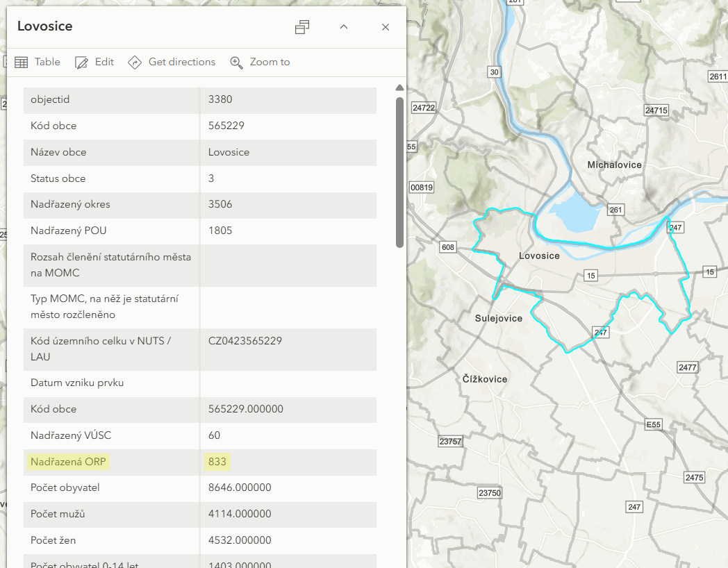Image resolution: width=728 pixels, height=568 pixels.
Task: Dock the Lovosice popup panel
Action: point(302,27)
